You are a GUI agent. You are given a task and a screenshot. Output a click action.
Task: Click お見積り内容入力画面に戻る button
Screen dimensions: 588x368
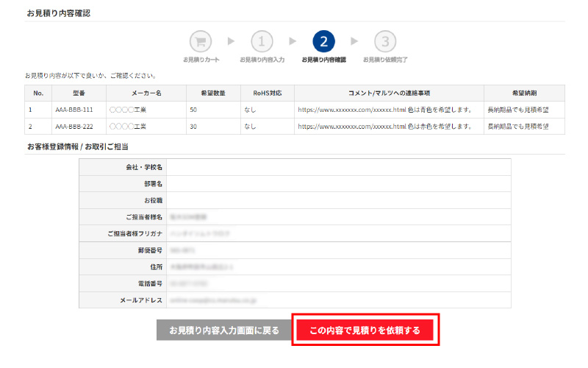(224, 330)
